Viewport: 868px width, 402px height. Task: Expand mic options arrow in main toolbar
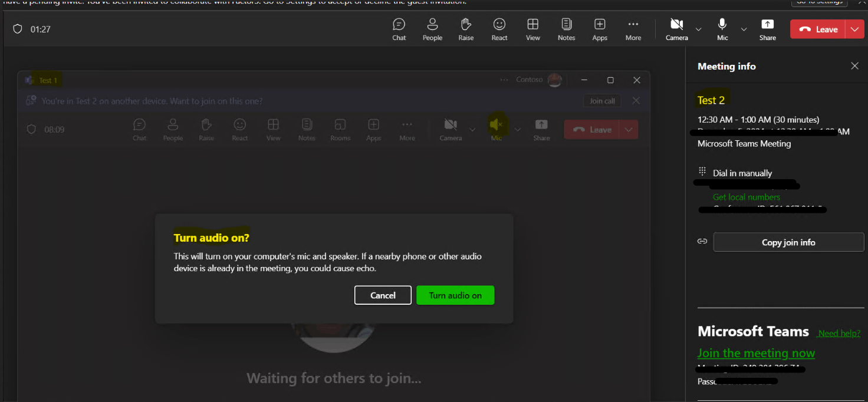[744, 29]
